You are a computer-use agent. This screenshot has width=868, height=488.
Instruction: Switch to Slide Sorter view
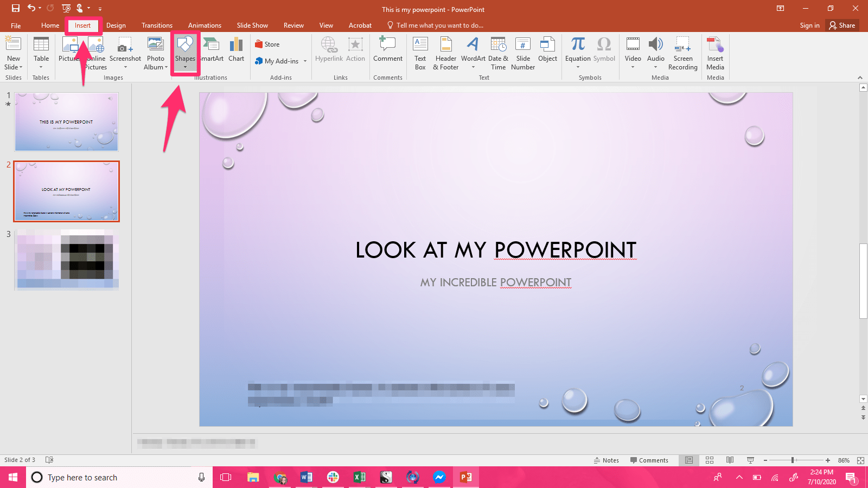[x=710, y=460]
